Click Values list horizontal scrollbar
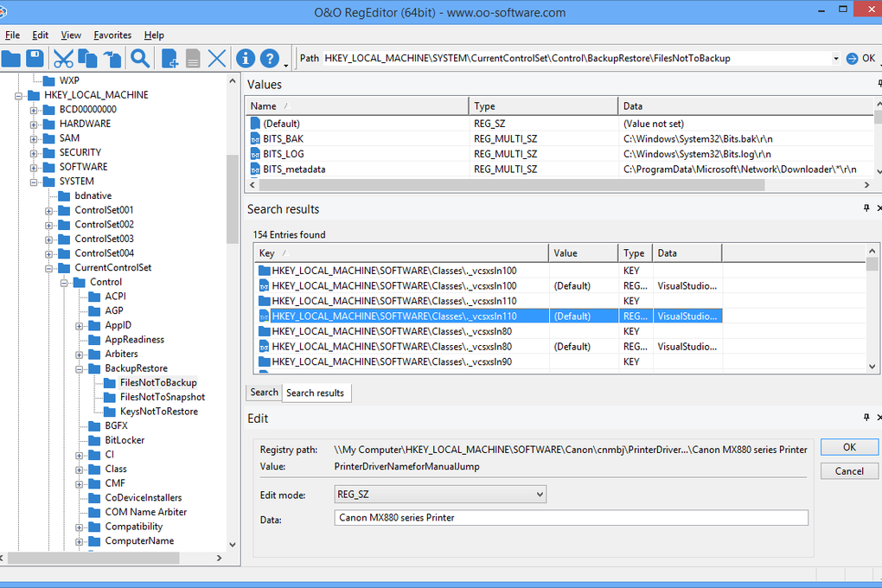882x588 pixels. (511, 184)
